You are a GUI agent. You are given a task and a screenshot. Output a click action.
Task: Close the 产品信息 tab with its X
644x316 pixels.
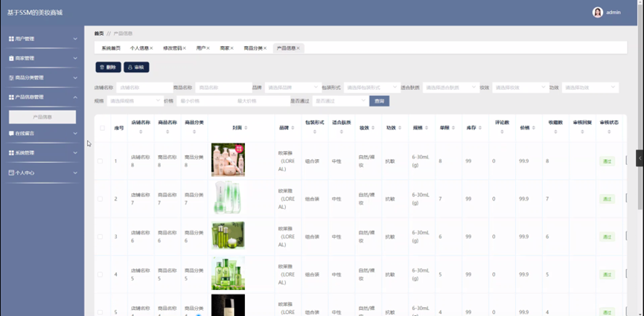coord(299,48)
